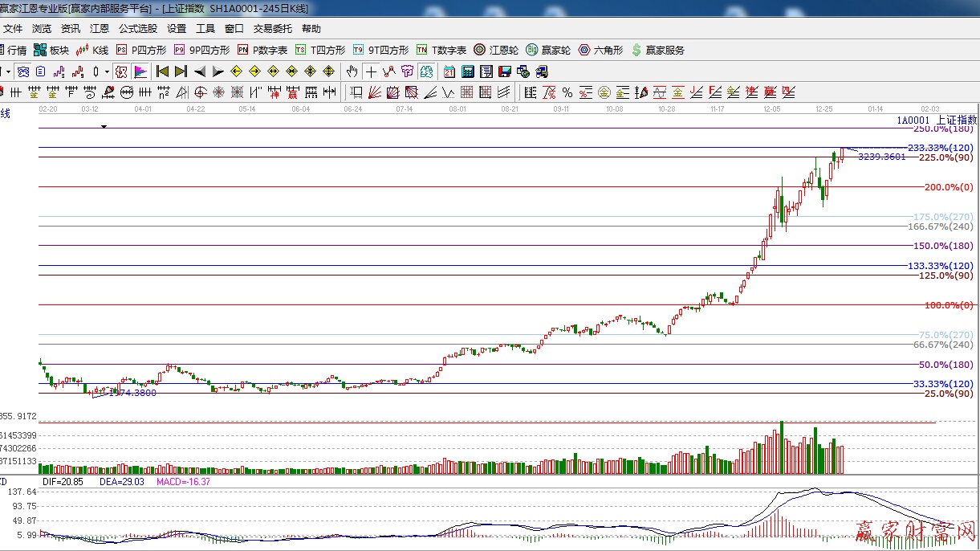Expand the leftmost toolbar dropdown arrow

point(8,71)
